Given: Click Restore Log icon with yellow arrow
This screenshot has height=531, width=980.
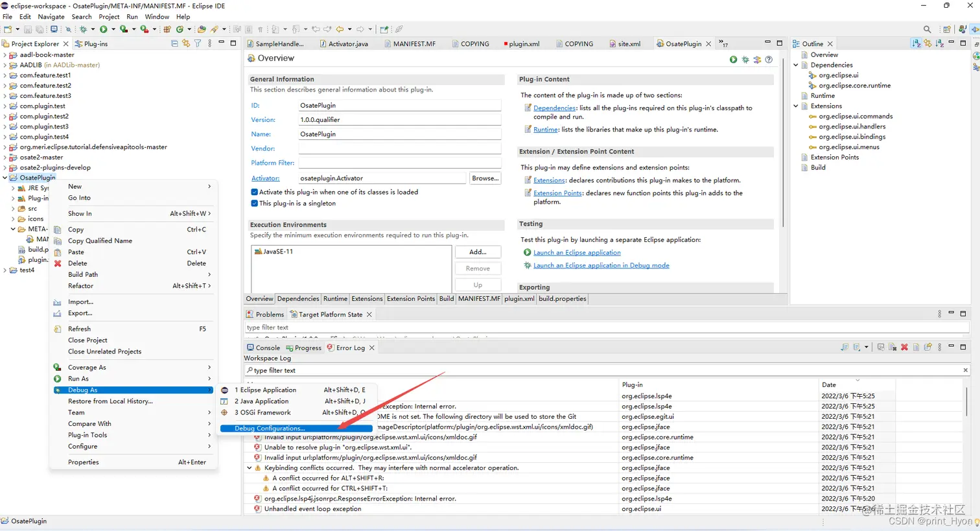Looking at the screenshot, I should pos(927,348).
